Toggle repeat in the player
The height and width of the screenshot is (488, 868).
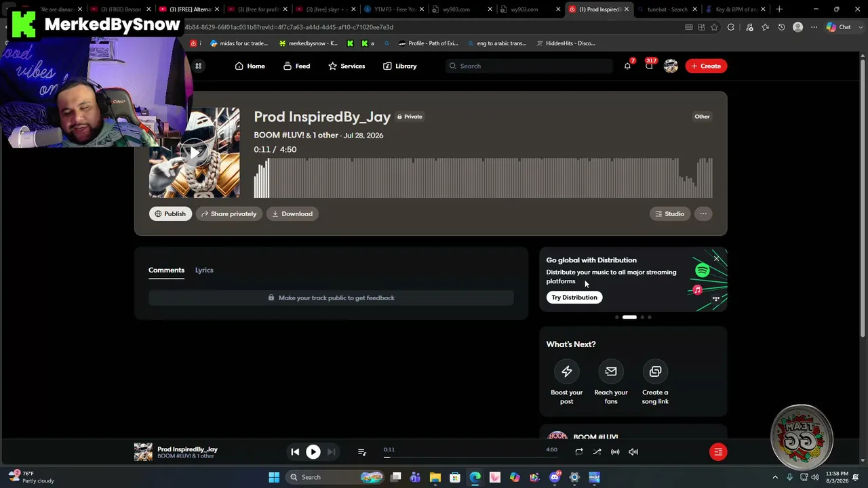[x=579, y=452]
